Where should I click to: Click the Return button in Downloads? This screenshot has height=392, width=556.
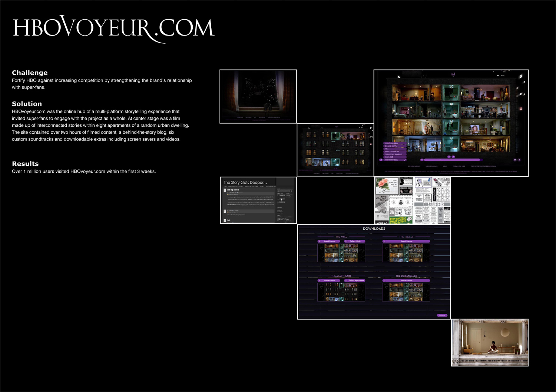442,315
